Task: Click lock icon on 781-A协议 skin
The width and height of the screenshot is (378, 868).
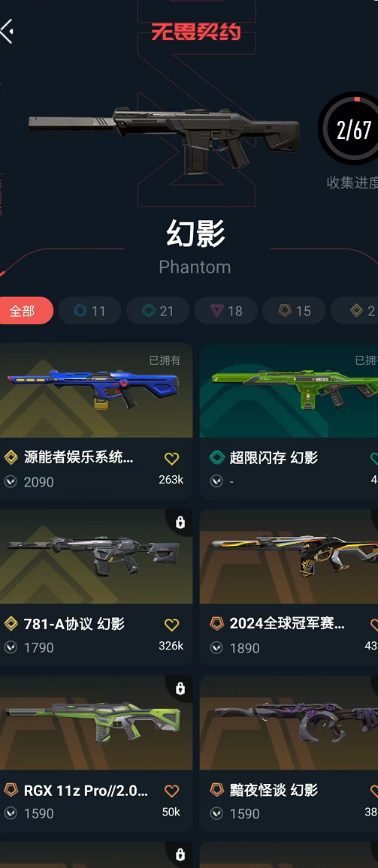Action: (x=180, y=522)
